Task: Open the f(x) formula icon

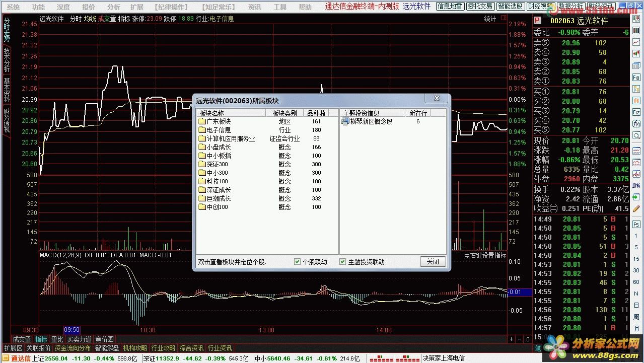Action: click(x=635, y=123)
